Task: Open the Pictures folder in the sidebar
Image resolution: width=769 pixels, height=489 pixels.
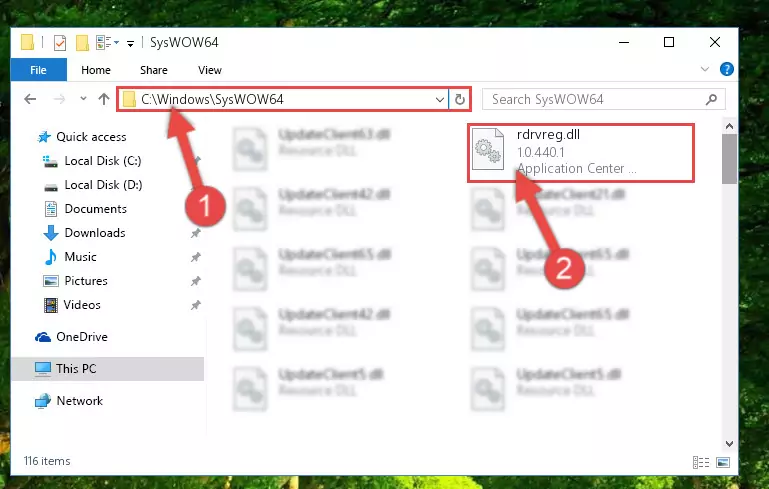Action: pyautogui.click(x=86, y=281)
